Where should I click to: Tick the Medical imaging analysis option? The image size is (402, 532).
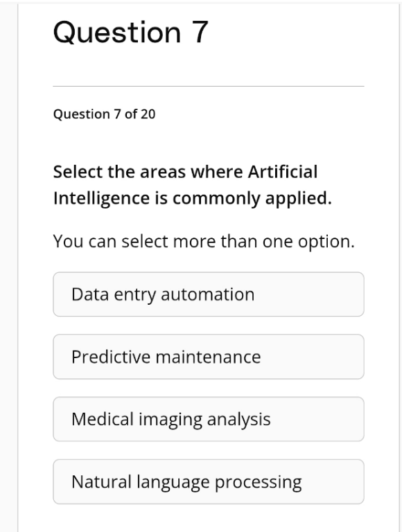[x=209, y=419]
